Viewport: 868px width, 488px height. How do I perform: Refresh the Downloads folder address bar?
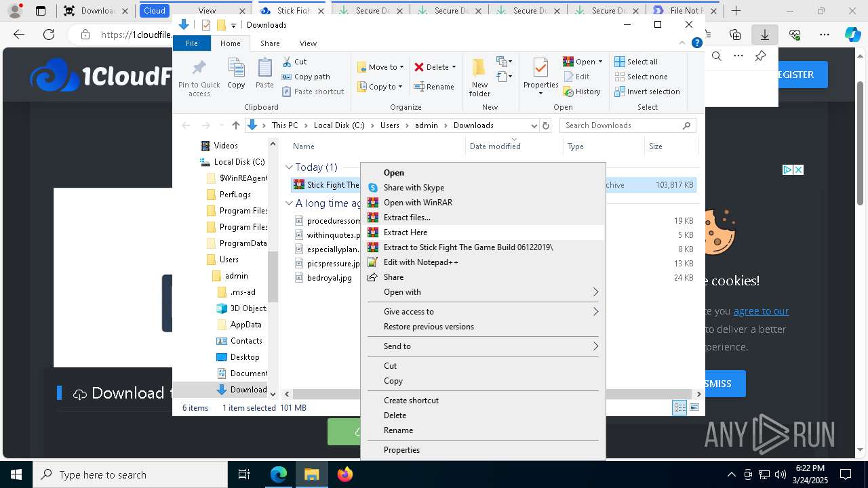click(545, 125)
